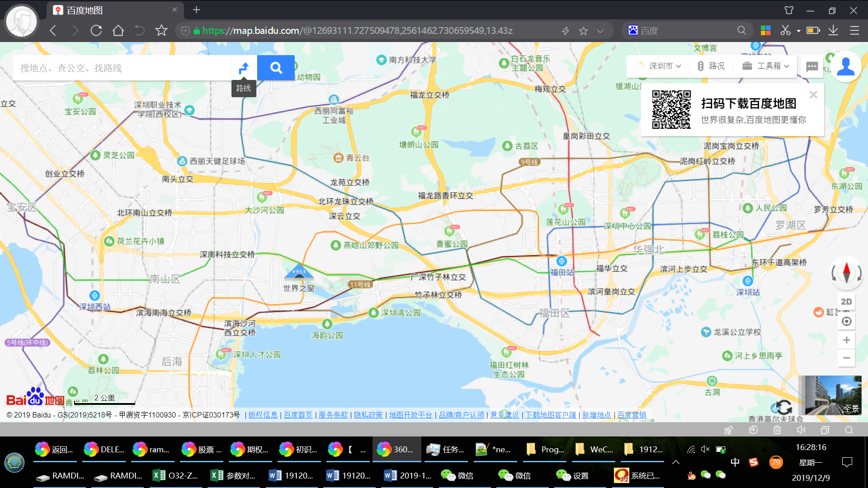This screenshot has width=868, height=488.
Task: Open the browser downloads icon
Action: pyautogui.click(x=833, y=30)
